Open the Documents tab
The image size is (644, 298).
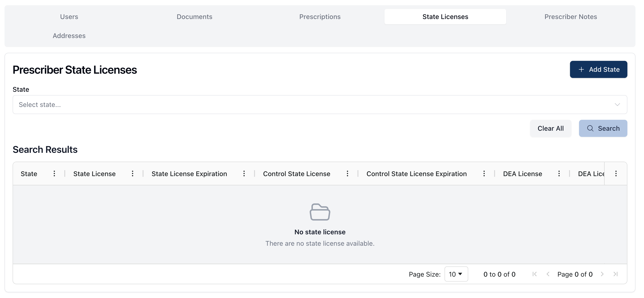(x=194, y=17)
